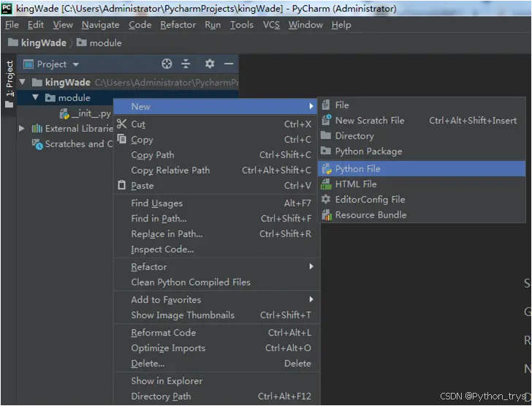The image size is (532, 406).
Task: Click the Paste clipboard icon
Action: click(121, 185)
